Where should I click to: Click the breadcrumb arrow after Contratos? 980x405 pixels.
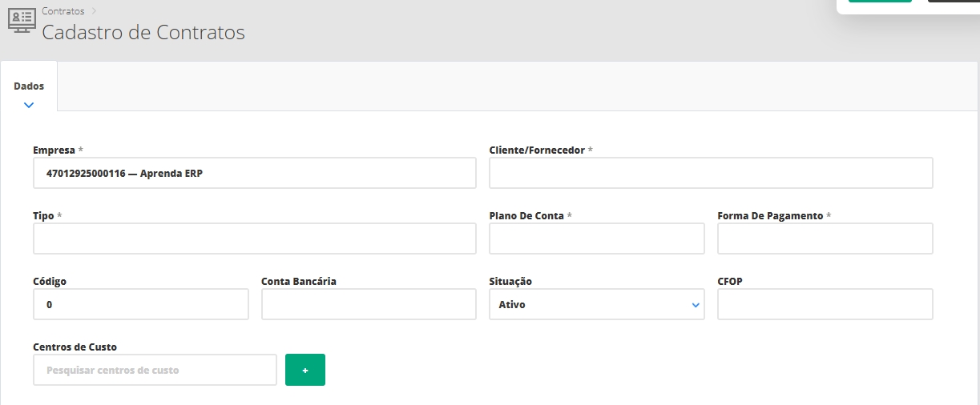click(94, 11)
